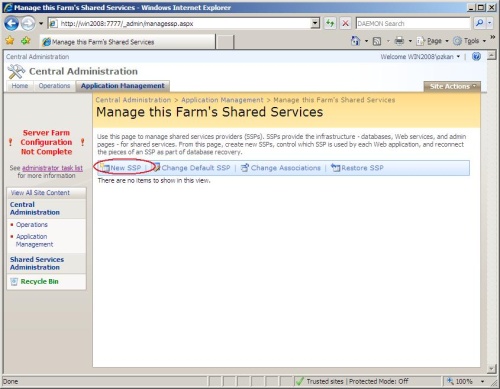Screen dimensions: 500x389
Task: Click 'There are no items to show' text
Action: click(154, 181)
